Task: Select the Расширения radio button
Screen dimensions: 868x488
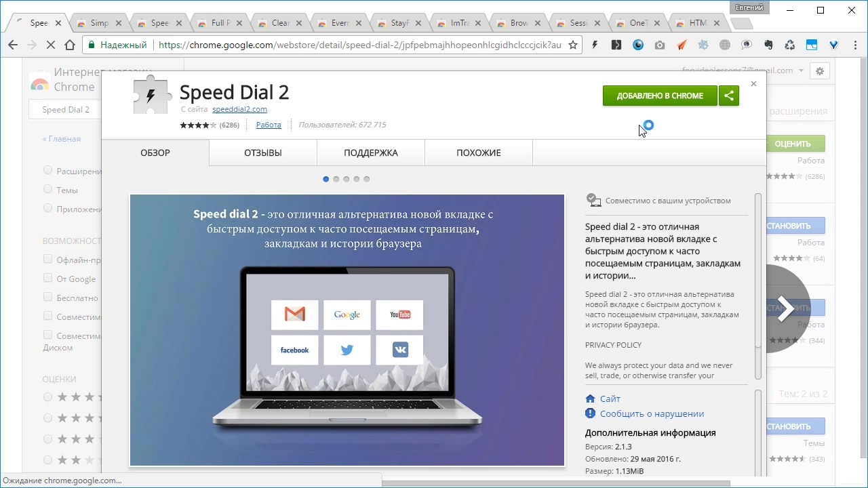Action: tap(47, 171)
